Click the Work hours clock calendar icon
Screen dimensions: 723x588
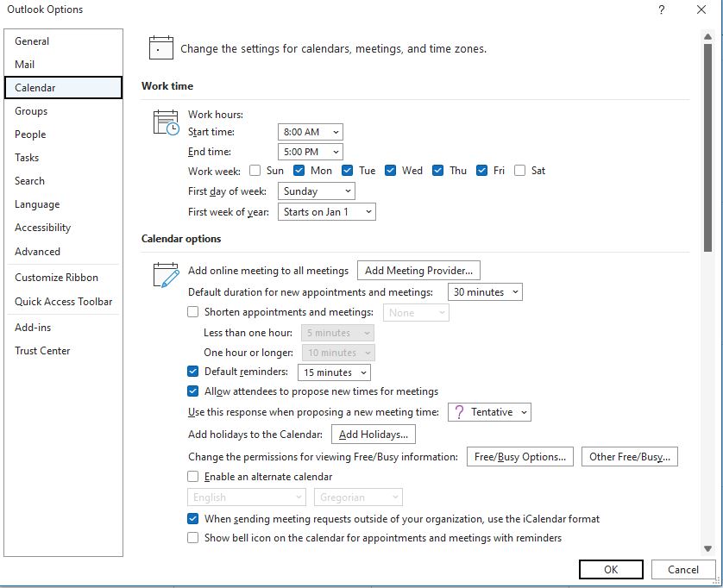point(166,122)
